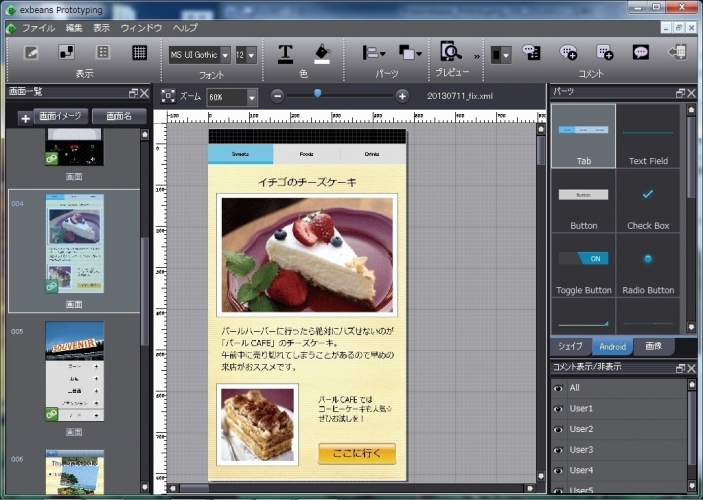The height and width of the screenshot is (500, 703).
Task: Toggle visibility eye for User1 comments
Action: (x=558, y=409)
